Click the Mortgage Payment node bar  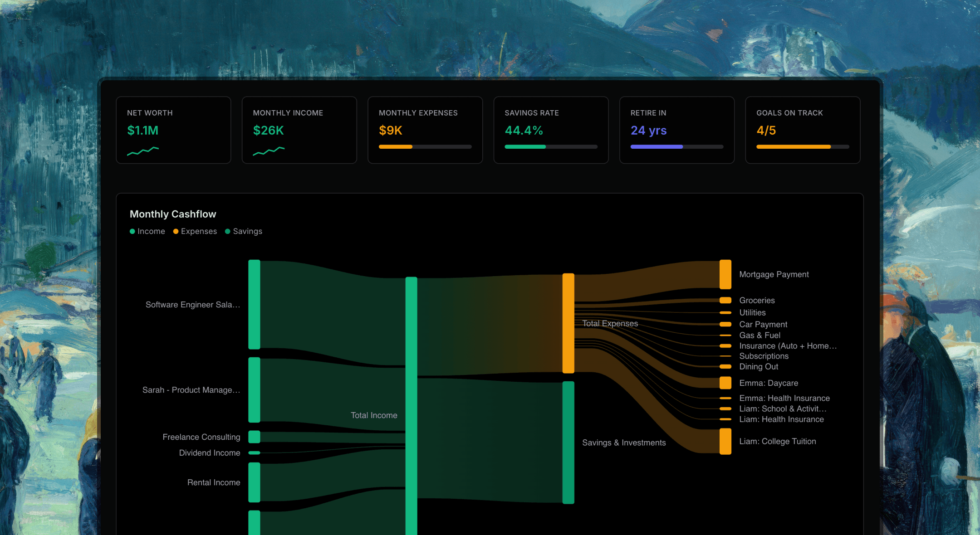(x=725, y=274)
